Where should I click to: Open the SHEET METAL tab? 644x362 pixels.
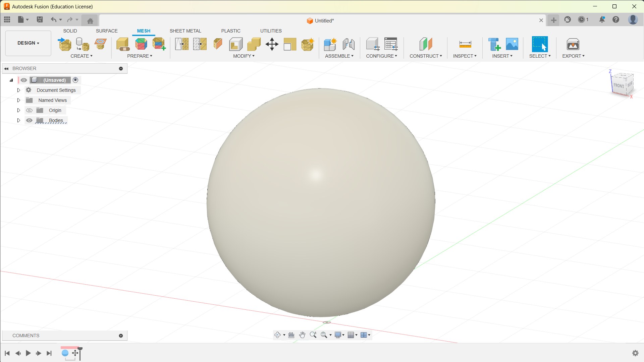point(185,31)
